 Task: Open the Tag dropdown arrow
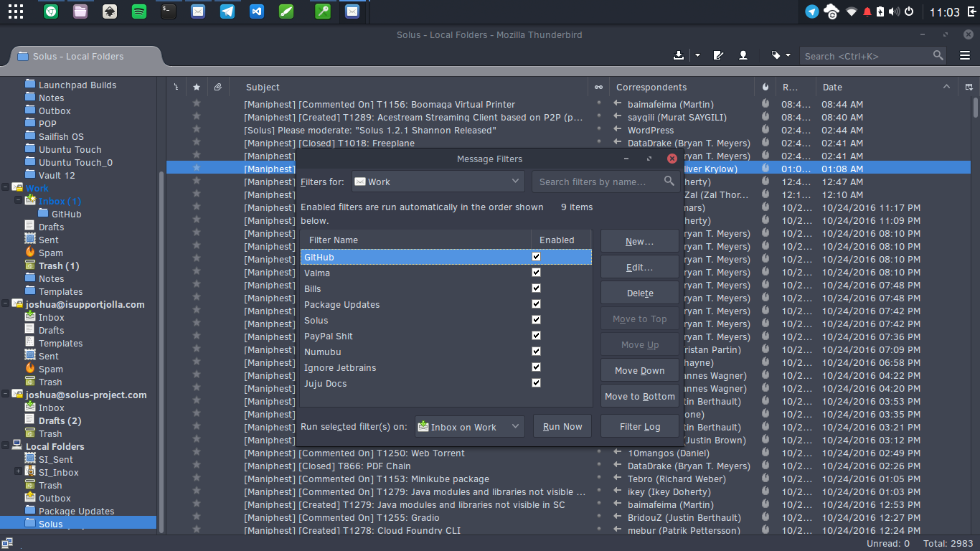(x=788, y=55)
